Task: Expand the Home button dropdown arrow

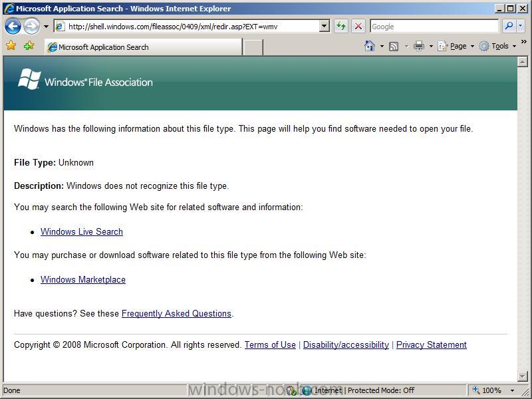Action: [x=382, y=46]
